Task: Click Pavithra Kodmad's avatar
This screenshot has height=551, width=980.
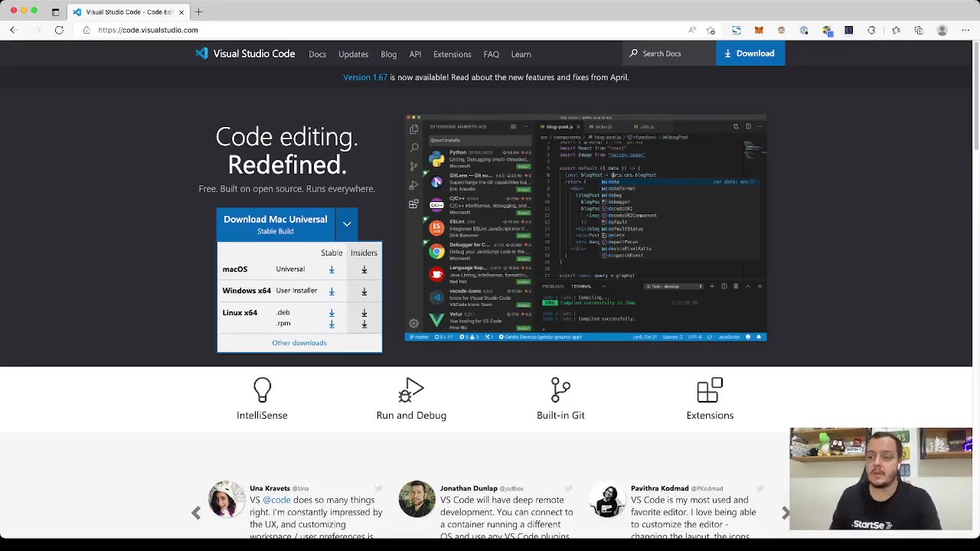Action: click(608, 499)
